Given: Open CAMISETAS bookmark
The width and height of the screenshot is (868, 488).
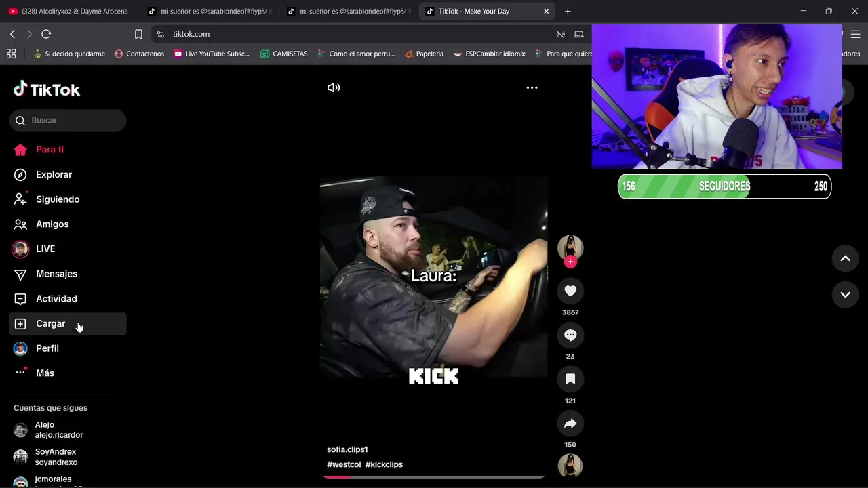Looking at the screenshot, I should point(284,54).
